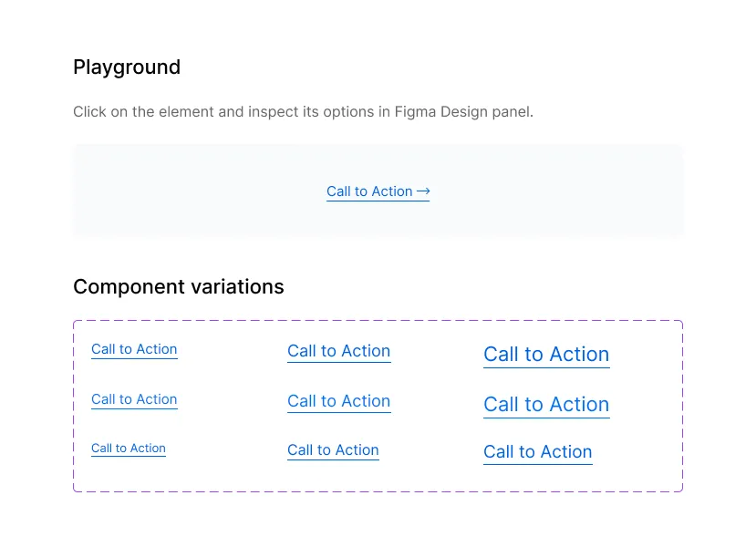The height and width of the screenshot is (547, 756).
Task: Select the Component variations heading
Action: point(179,287)
